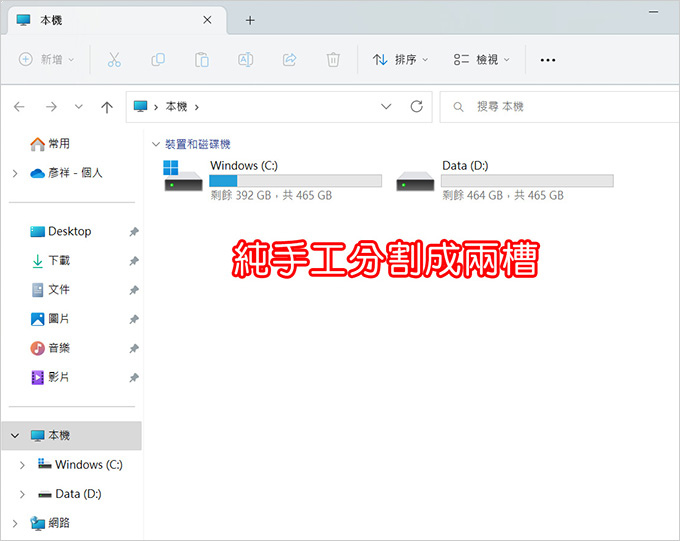Click the text 剩餘 392 GB，共 465 GB
This screenshot has width=680, height=541.
(271, 195)
